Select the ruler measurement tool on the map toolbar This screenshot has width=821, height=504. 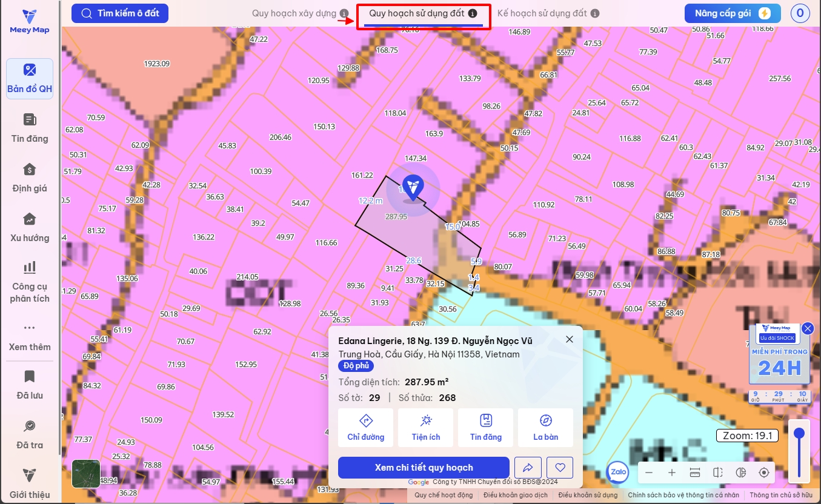(x=694, y=472)
